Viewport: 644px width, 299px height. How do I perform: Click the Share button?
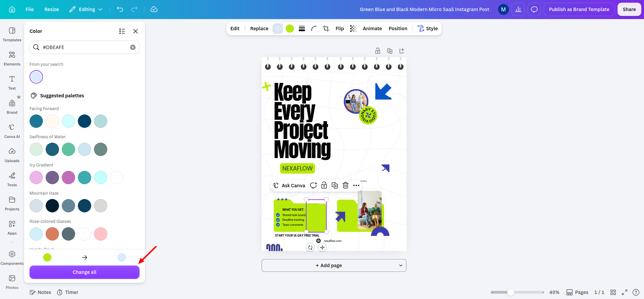coord(629,9)
